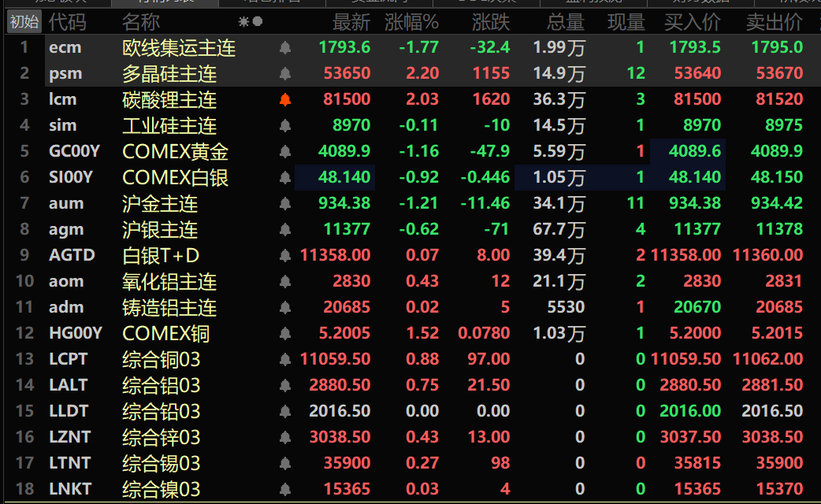The width and height of the screenshot is (821, 504).
Task: Click the bell icon next to 沪金主连
Action: pos(285,203)
